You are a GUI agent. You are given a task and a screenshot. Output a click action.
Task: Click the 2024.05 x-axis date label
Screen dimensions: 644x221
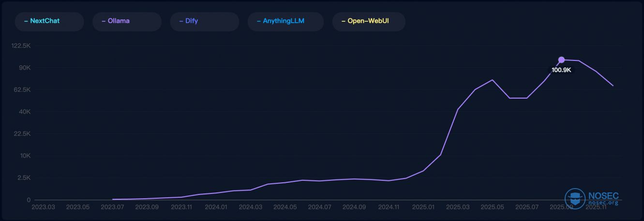[x=285, y=207]
